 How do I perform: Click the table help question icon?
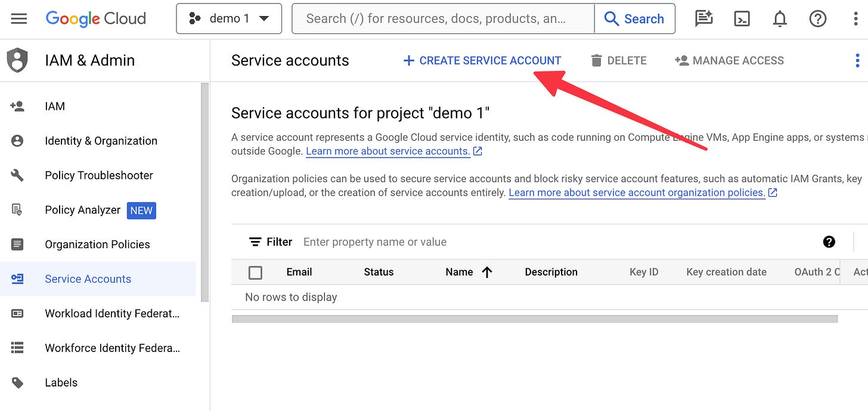829,242
